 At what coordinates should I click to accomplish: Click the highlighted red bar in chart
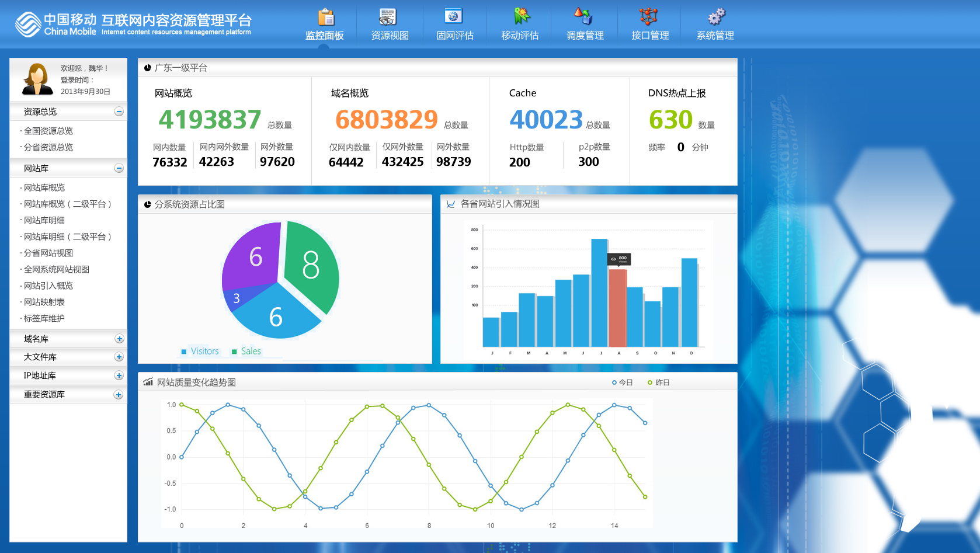coord(617,307)
